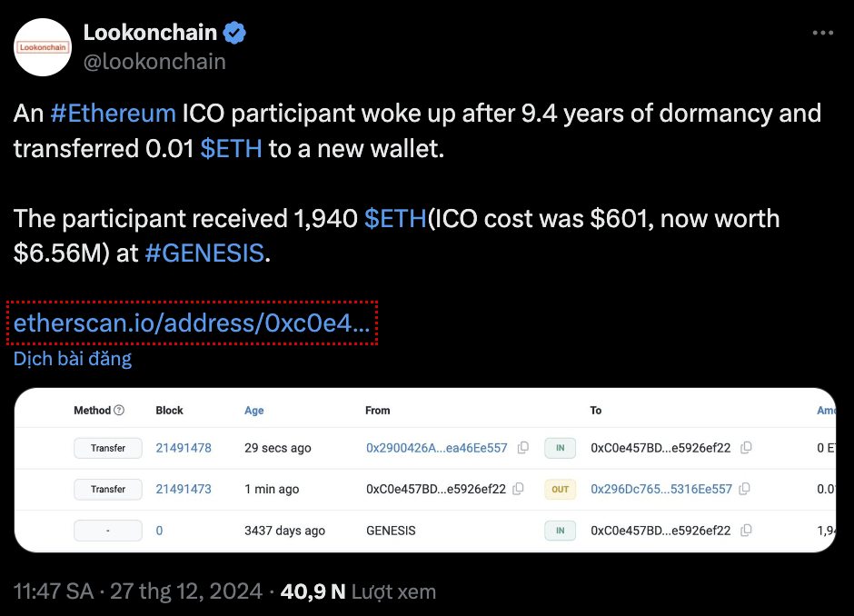Image resolution: width=854 pixels, height=616 pixels.
Task: Copy the 0x296Dc765...5316Ee557 to address
Action: (745, 489)
